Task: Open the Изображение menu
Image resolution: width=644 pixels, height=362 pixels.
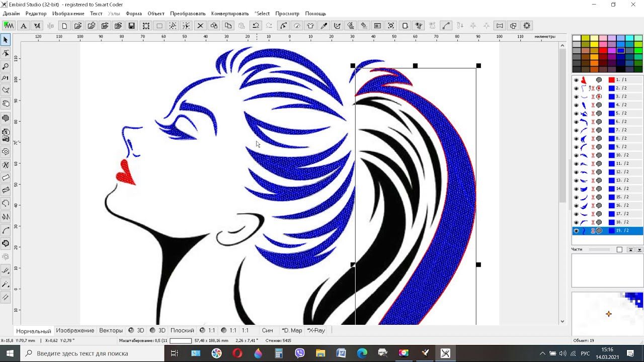Action: pos(68,14)
